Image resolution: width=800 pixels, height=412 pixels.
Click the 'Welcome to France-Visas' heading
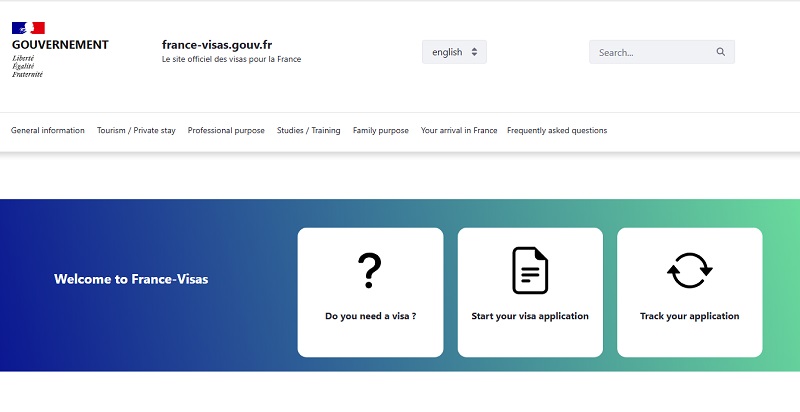pos(131,279)
